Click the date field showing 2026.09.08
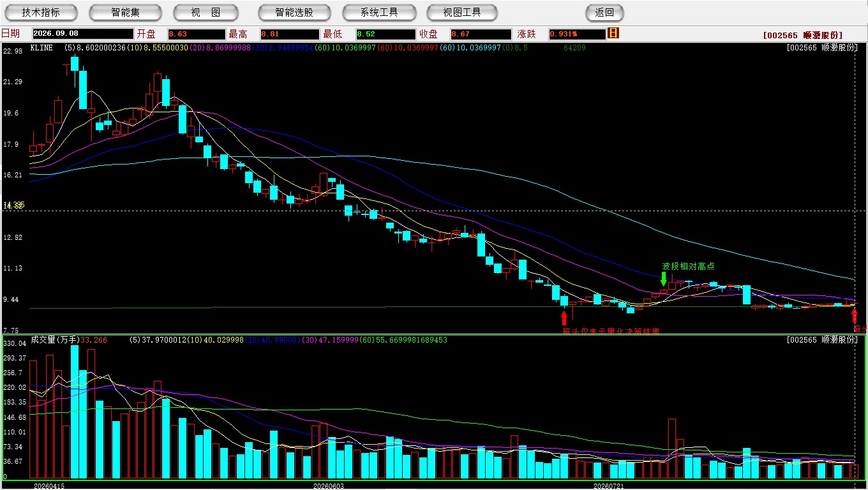Viewport: 868px width, 490px height. (82, 34)
